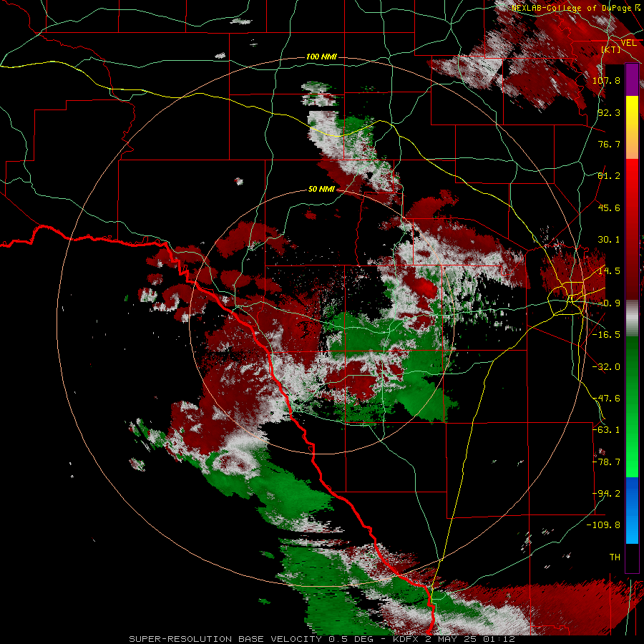Click the 107.8 legend value
The height and width of the screenshot is (644, 644).
click(x=606, y=80)
